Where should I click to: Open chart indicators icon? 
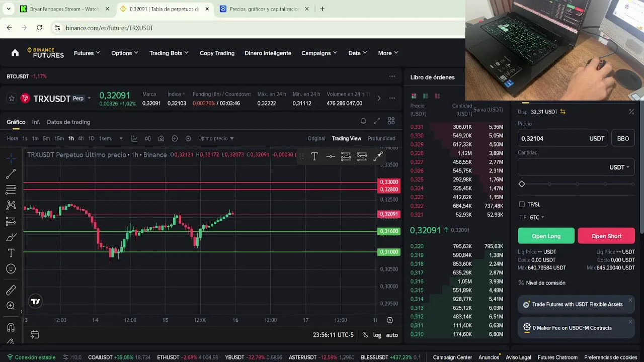pyautogui.click(x=134, y=138)
